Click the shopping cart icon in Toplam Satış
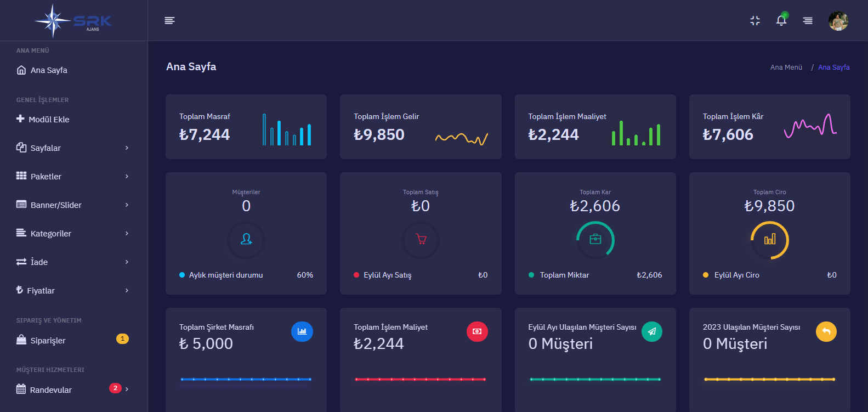The height and width of the screenshot is (412, 868). 421,240
